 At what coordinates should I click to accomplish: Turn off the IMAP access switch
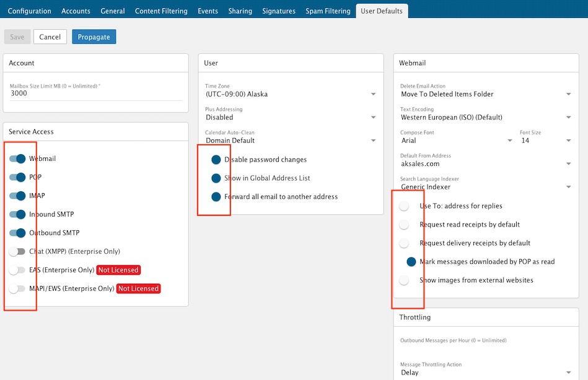point(17,196)
